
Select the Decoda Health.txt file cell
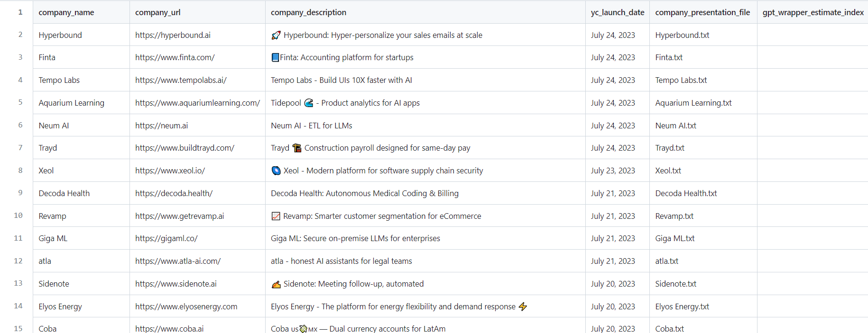coord(686,193)
